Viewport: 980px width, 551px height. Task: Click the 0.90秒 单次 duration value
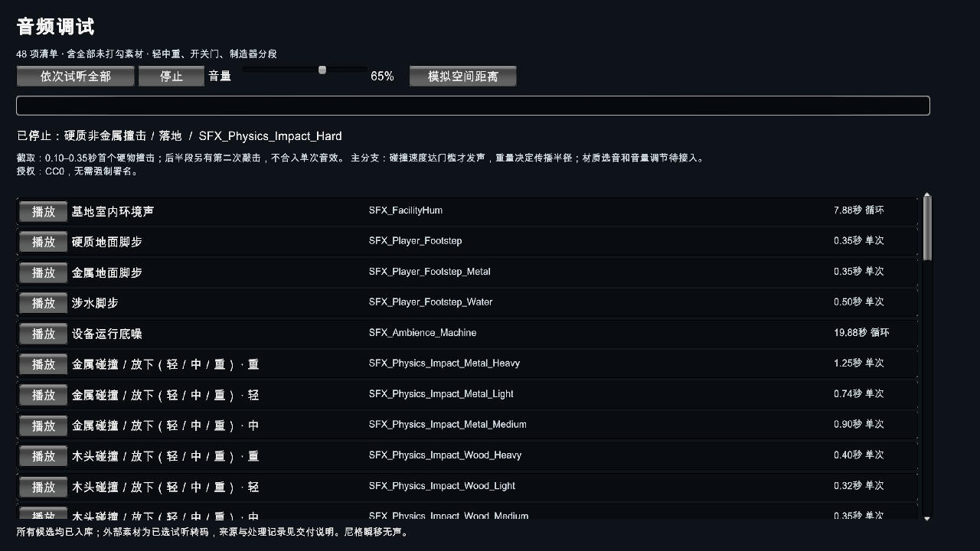(x=858, y=424)
